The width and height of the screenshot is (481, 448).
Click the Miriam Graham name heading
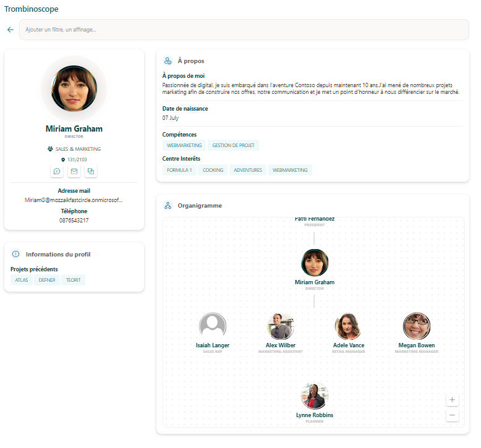click(x=74, y=129)
